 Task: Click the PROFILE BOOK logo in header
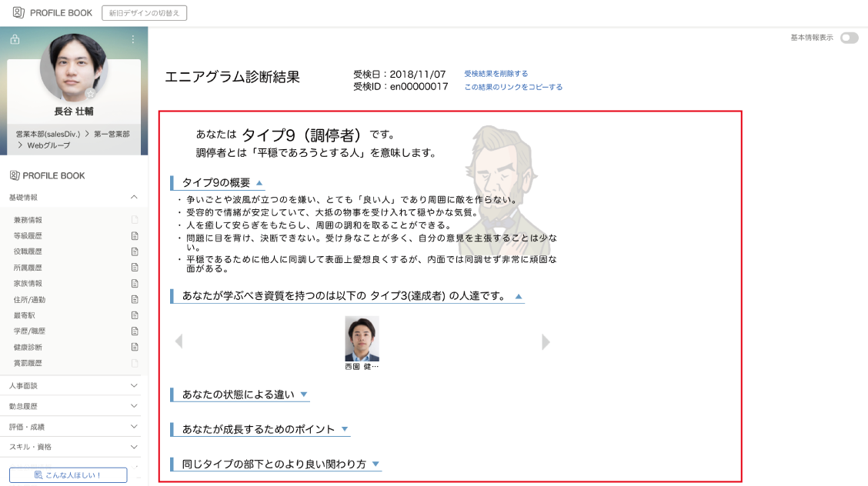pos(52,13)
